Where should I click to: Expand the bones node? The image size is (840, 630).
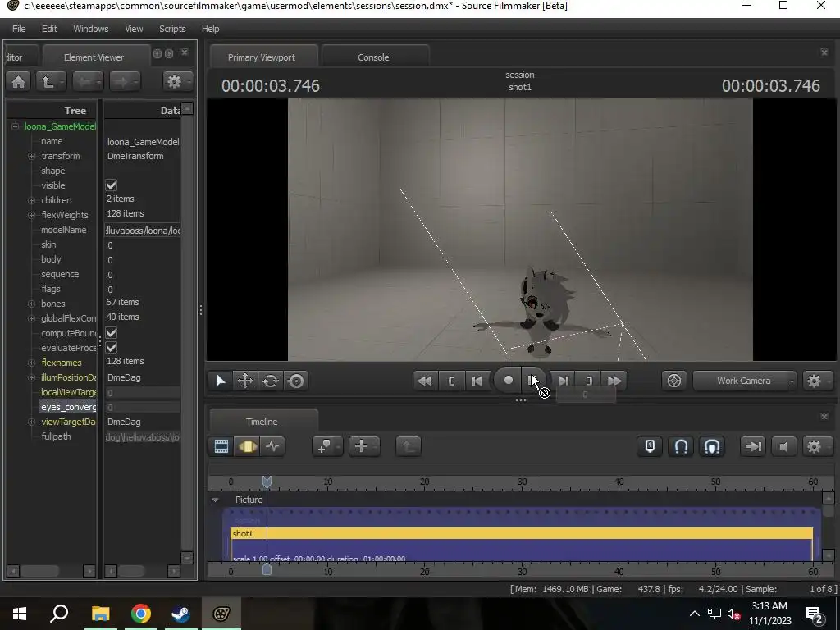[32, 304]
